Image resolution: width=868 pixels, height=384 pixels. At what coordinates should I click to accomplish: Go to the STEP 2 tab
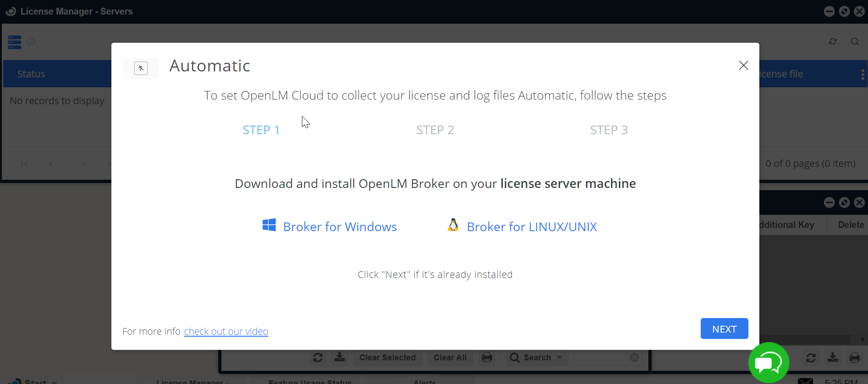(435, 130)
